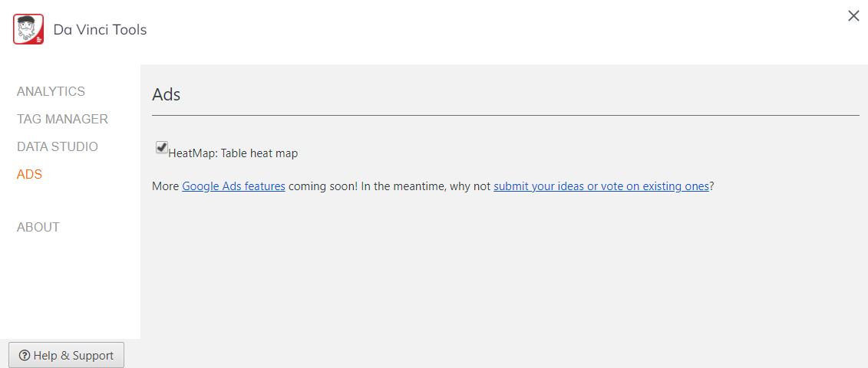Close the Da Vinci Tools panel
The width and height of the screenshot is (868, 368).
[x=853, y=16]
